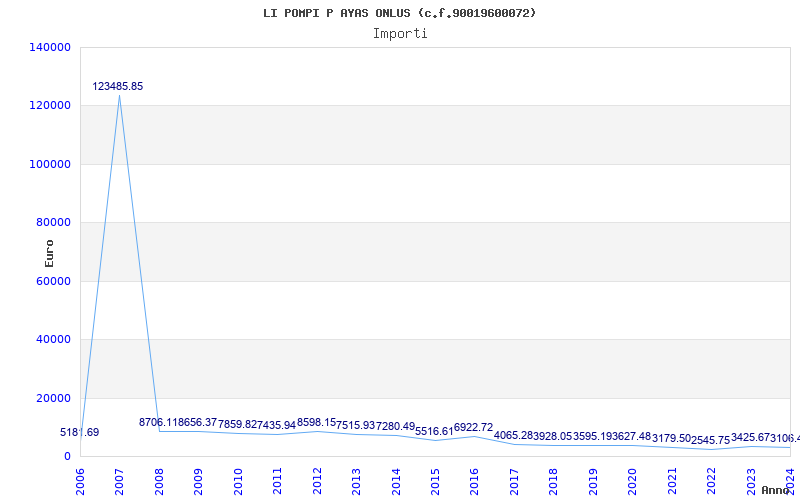Select the Importi subtitle
The image size is (800, 500).
[400, 34]
